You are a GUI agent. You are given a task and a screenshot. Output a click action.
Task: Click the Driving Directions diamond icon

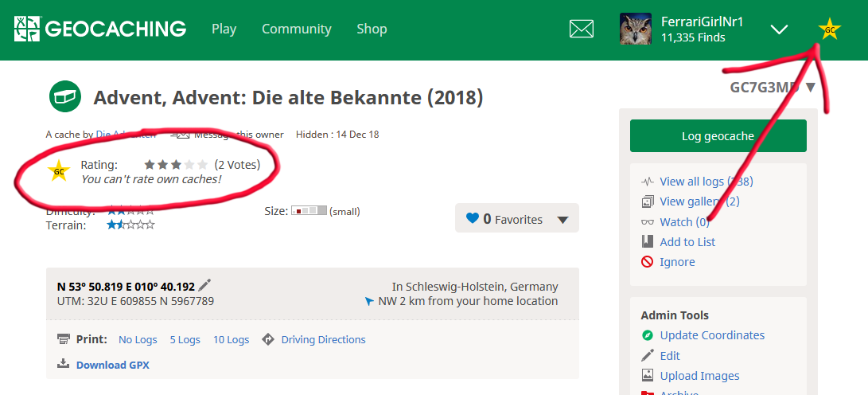tap(268, 339)
